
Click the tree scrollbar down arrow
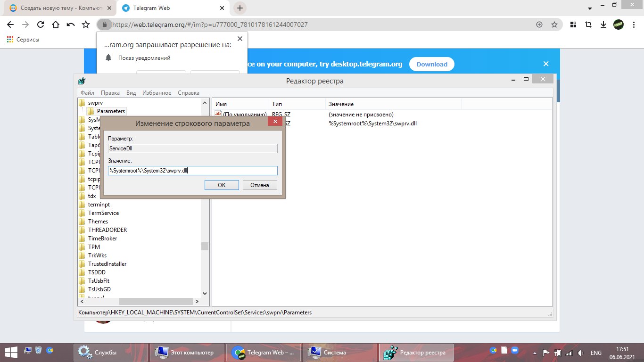click(x=205, y=293)
